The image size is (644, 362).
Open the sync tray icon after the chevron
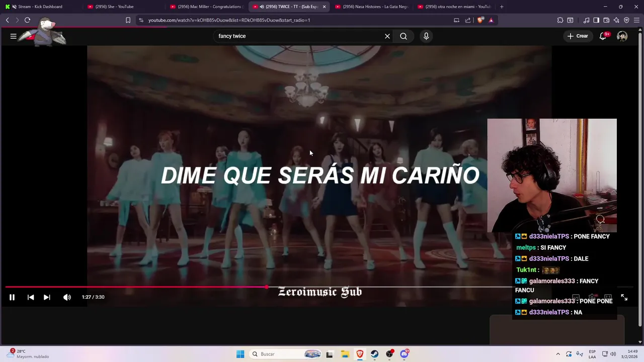tap(569, 354)
